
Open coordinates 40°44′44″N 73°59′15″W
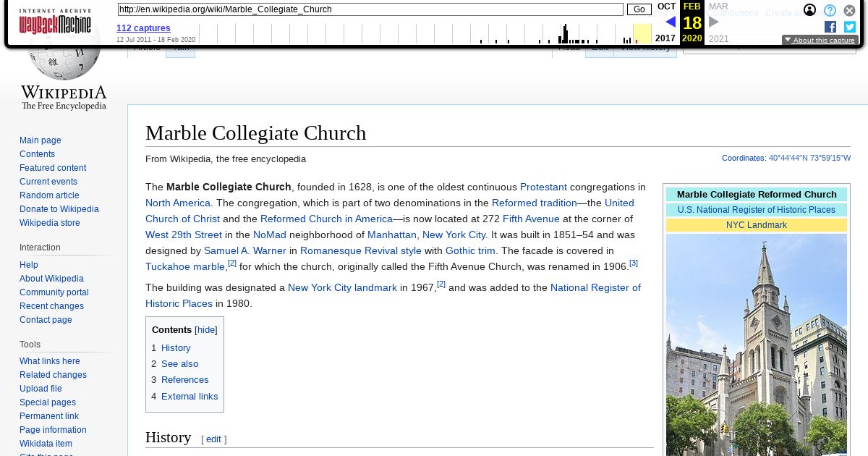809,158
